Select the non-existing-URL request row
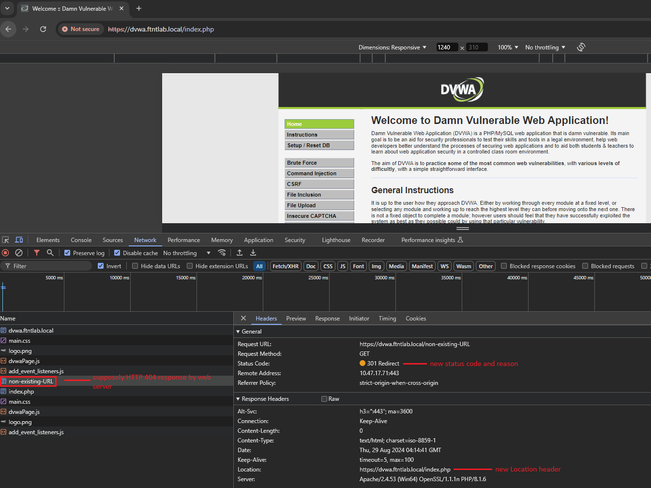Viewport: 651px width, 488px height. click(x=30, y=381)
